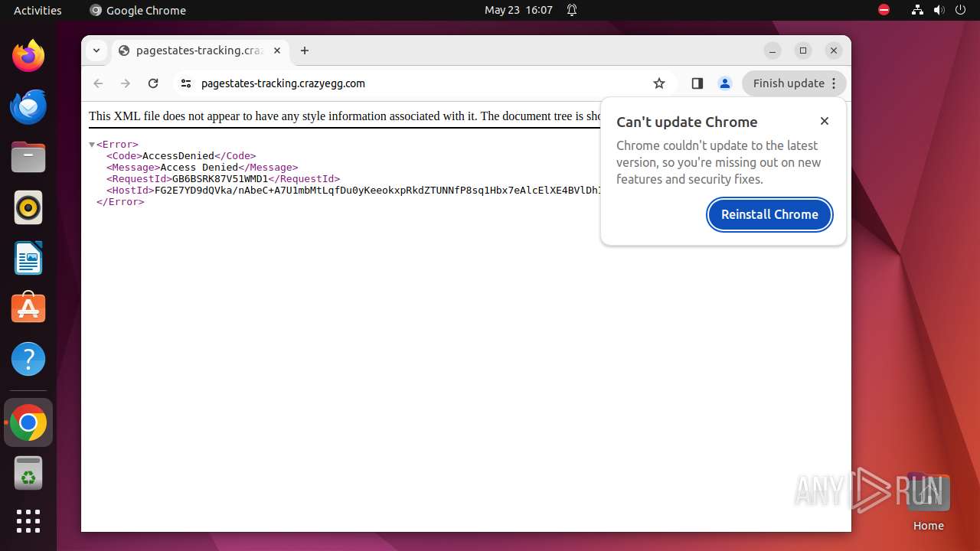Click Reinstall Chrome button
Viewport: 980px width, 551px height.
769,214
